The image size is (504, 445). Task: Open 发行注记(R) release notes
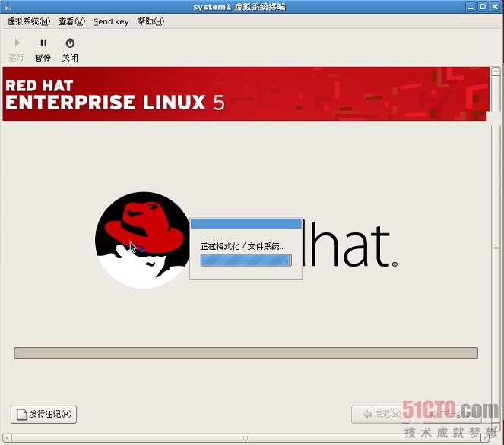coord(44,414)
